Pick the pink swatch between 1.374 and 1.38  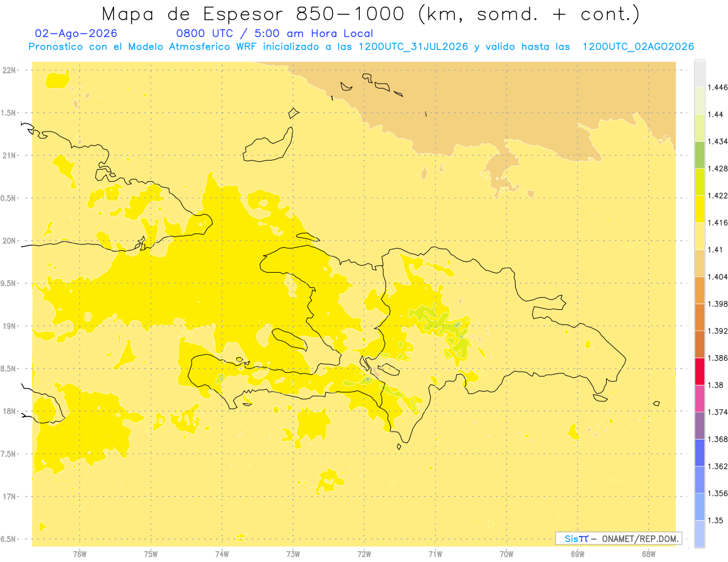699,398
